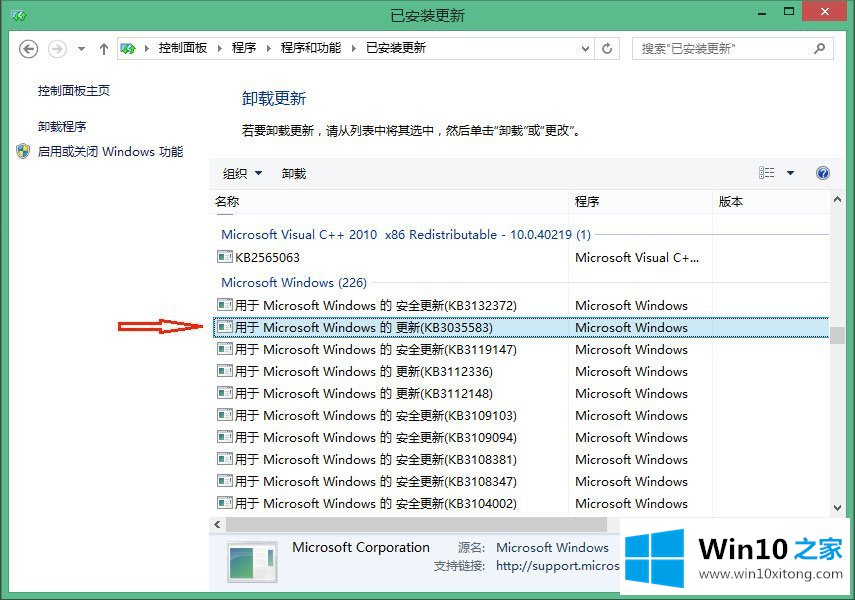The width and height of the screenshot is (855, 600).
Task: Click the vertical scrollbar up arrow
Action: click(837, 200)
